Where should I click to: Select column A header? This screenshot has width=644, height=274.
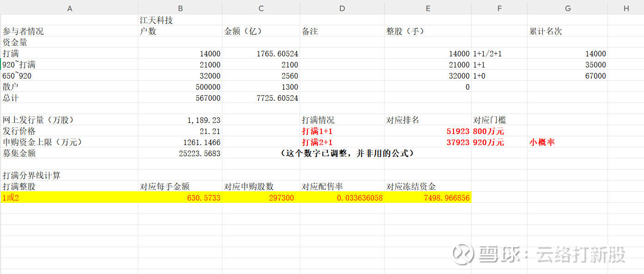pos(69,8)
